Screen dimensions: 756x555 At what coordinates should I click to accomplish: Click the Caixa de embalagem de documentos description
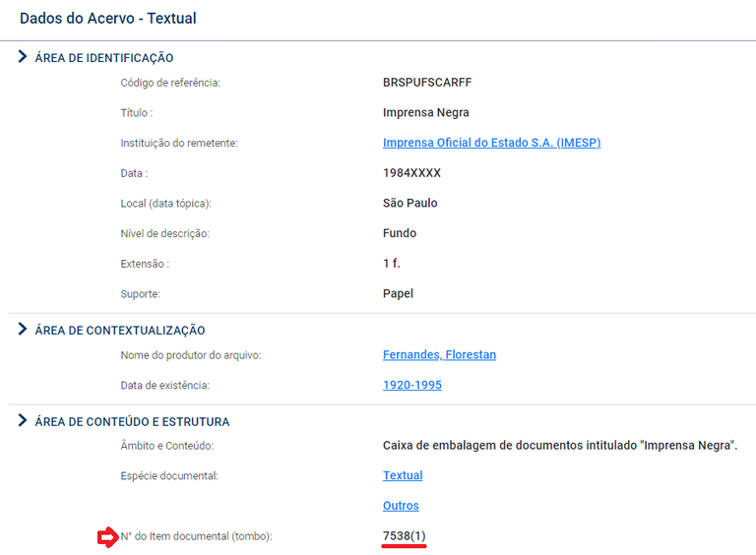[x=560, y=445]
